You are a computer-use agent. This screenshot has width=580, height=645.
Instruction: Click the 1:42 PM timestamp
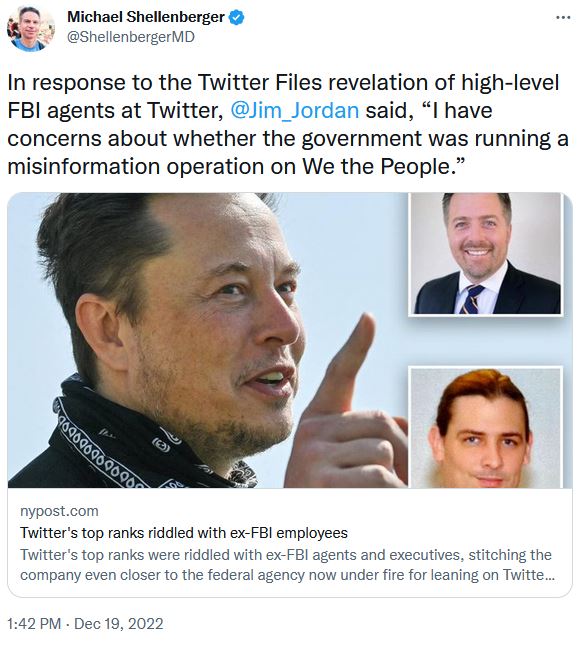point(35,624)
